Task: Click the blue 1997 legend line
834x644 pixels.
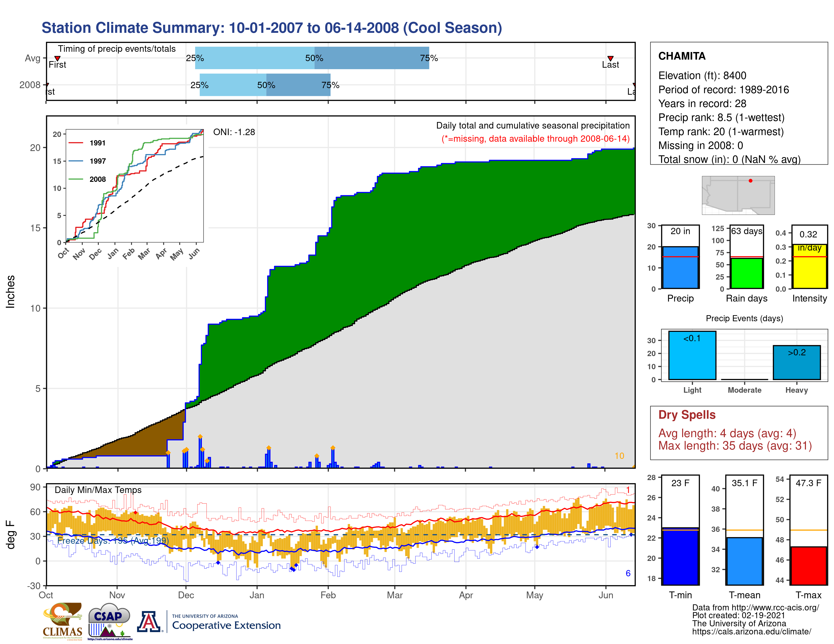Action: tap(76, 161)
